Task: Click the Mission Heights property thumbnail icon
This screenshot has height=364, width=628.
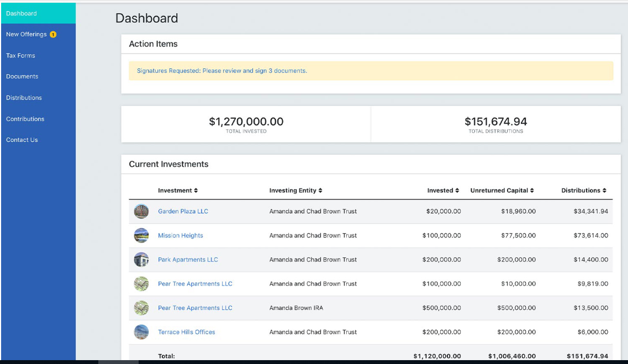Action: [141, 235]
